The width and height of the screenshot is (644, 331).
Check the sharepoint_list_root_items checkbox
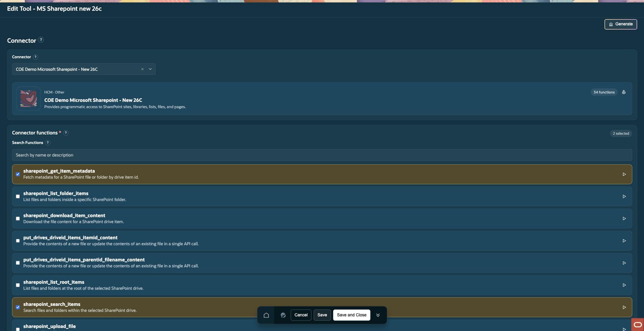pyautogui.click(x=18, y=285)
